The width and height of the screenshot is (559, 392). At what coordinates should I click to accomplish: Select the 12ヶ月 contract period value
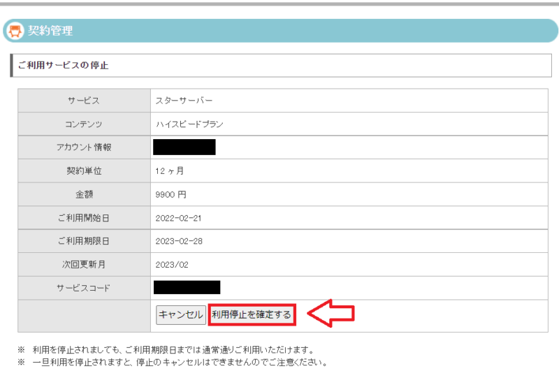170,170
